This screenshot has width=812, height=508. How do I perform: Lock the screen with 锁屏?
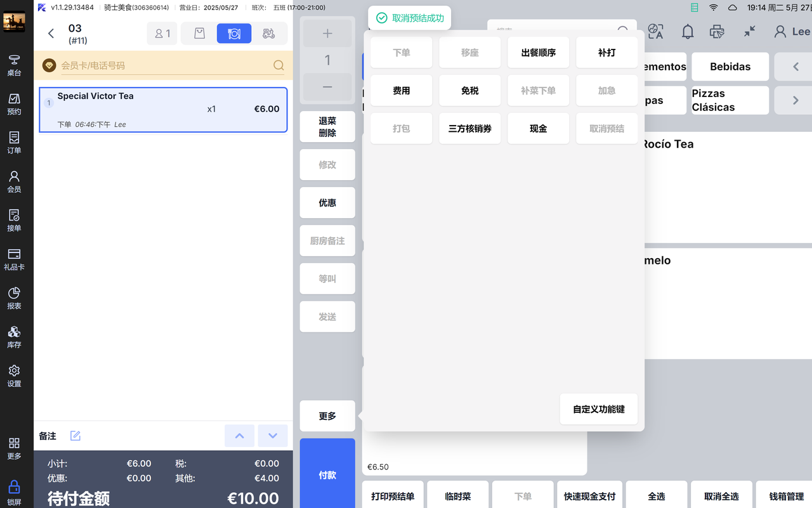click(x=14, y=492)
